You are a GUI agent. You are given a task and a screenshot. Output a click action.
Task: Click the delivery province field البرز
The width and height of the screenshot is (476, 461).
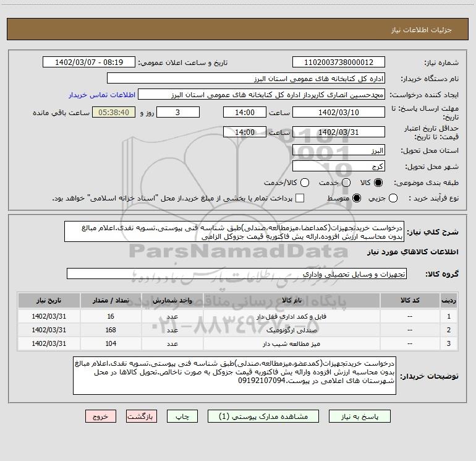tap(339, 150)
